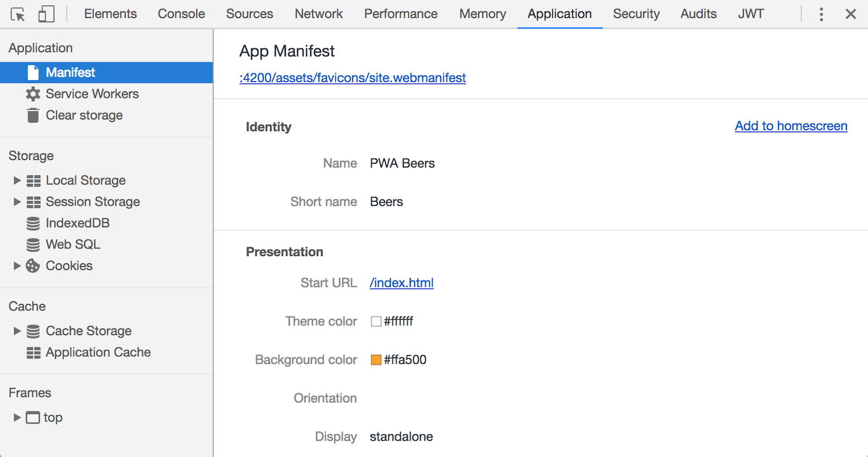Expand the Cookies tree node
868x457 pixels.
click(17, 266)
